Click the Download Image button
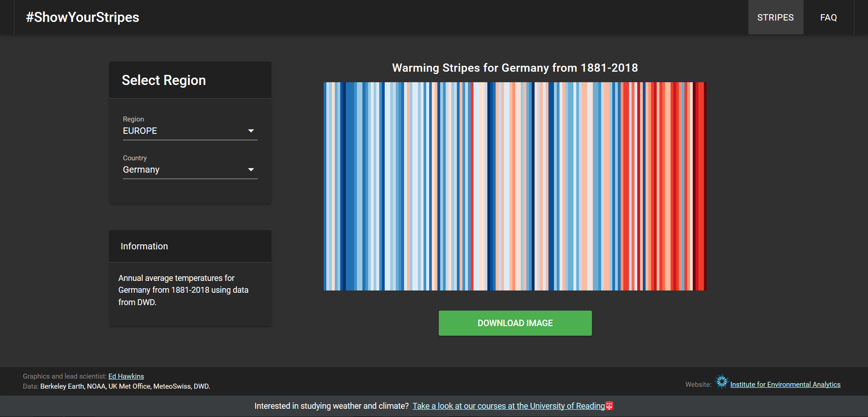This screenshot has width=868, height=417. pos(515,323)
